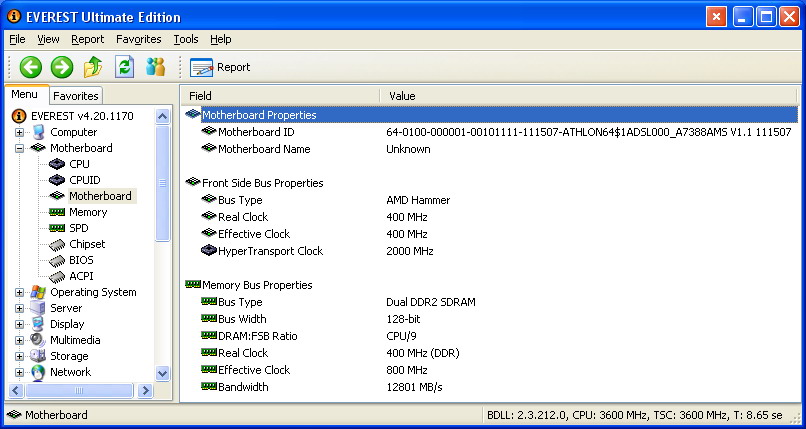Click the Front Side Bus Properties heading
Viewport: 806px width, 429px height.
click(x=263, y=183)
